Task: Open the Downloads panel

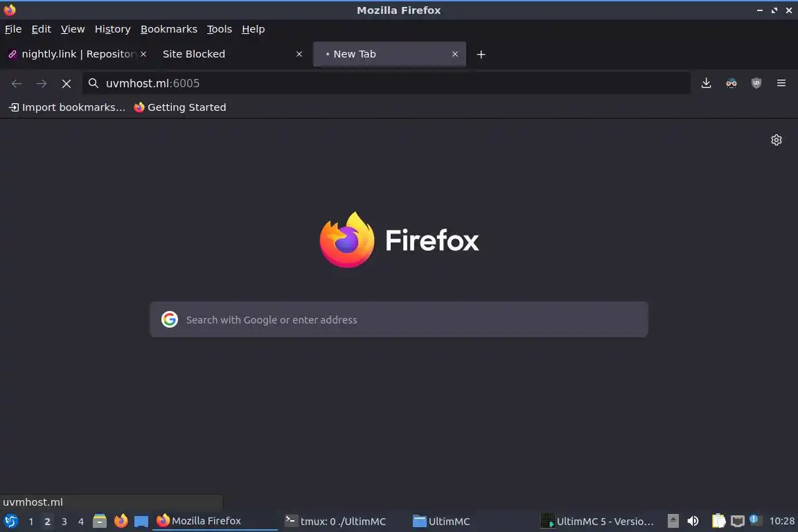Action: (706, 83)
